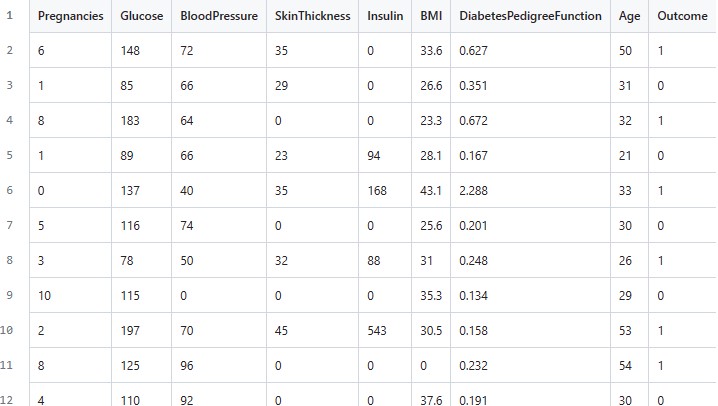
Task: Click the pedigree value 0.627
Action: (x=474, y=50)
